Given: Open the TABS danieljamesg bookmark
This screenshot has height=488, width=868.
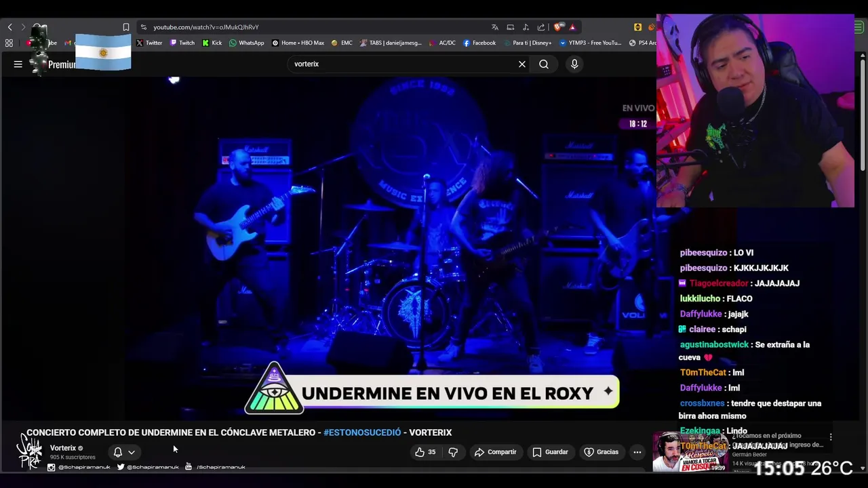Looking at the screenshot, I should coord(391,43).
